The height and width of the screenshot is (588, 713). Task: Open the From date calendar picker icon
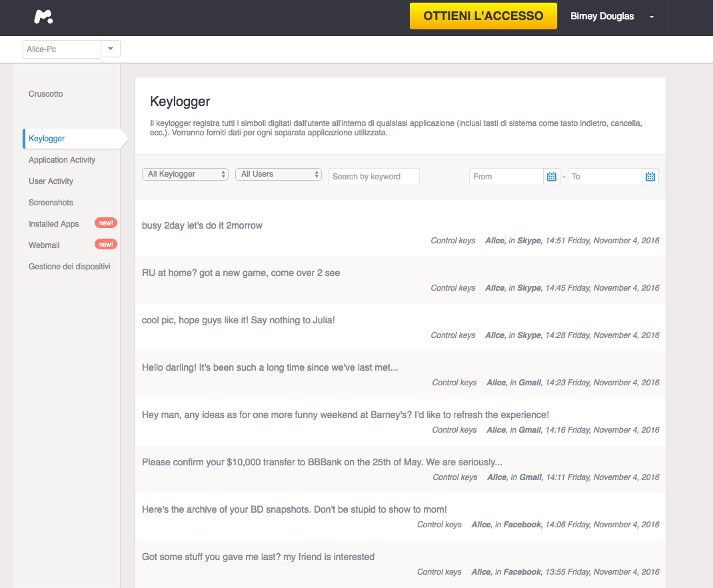point(552,177)
